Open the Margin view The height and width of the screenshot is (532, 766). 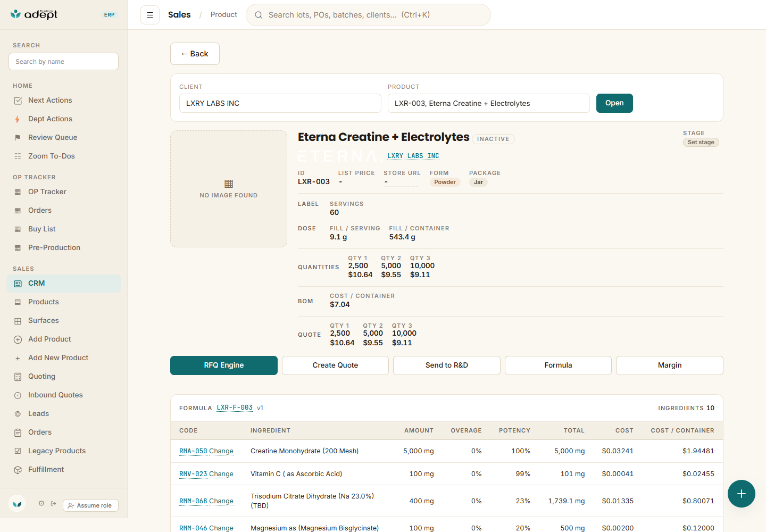[670, 365]
